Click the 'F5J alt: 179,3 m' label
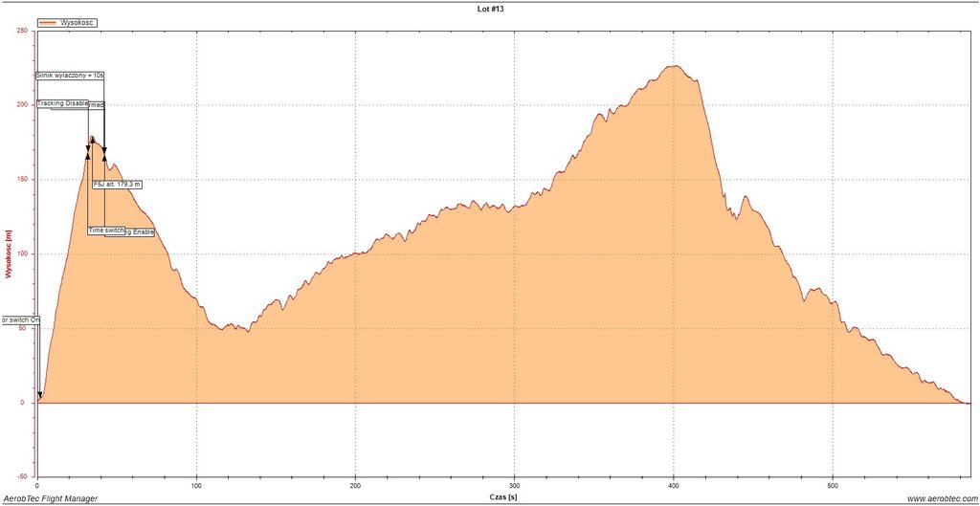The height and width of the screenshot is (506, 980). tap(117, 185)
